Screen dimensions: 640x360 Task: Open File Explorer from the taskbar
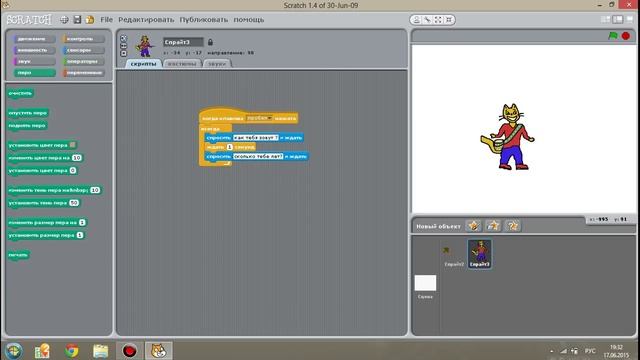point(100,351)
